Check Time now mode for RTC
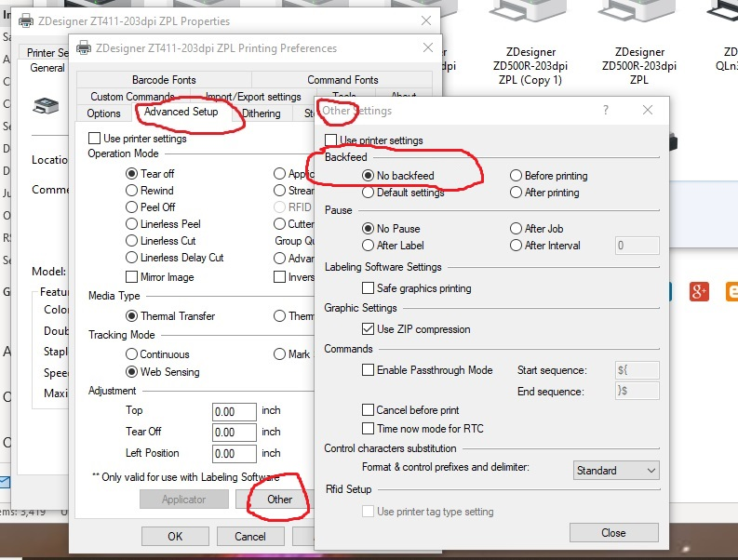The height and width of the screenshot is (560, 738). pyautogui.click(x=368, y=429)
